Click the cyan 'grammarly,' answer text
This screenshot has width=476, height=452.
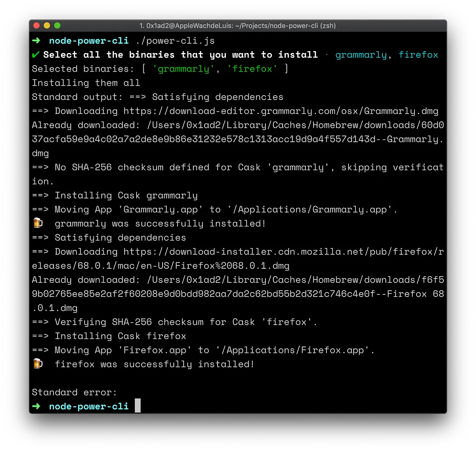point(364,55)
